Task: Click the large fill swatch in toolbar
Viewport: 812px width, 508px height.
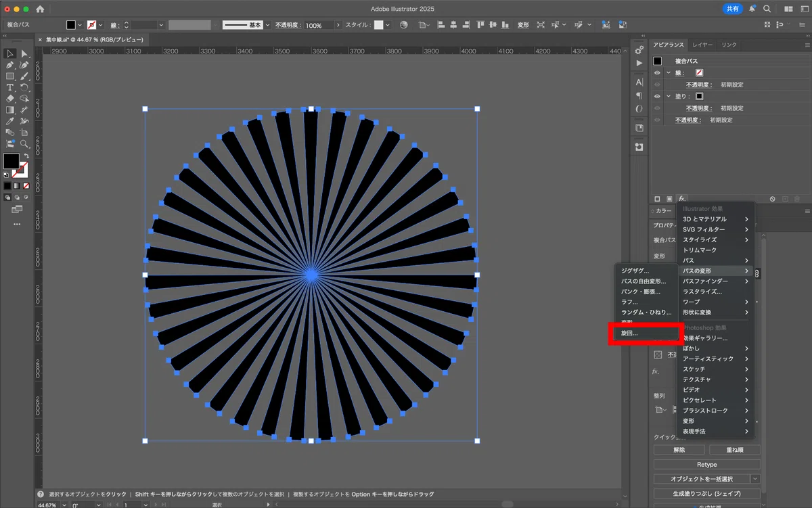Action: 12,161
